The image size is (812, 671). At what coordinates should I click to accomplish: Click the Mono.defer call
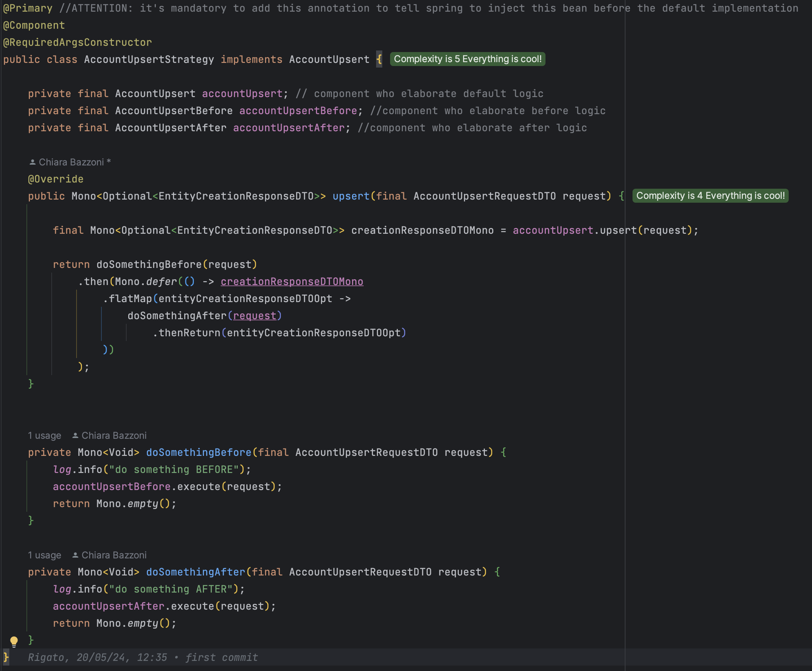(146, 282)
